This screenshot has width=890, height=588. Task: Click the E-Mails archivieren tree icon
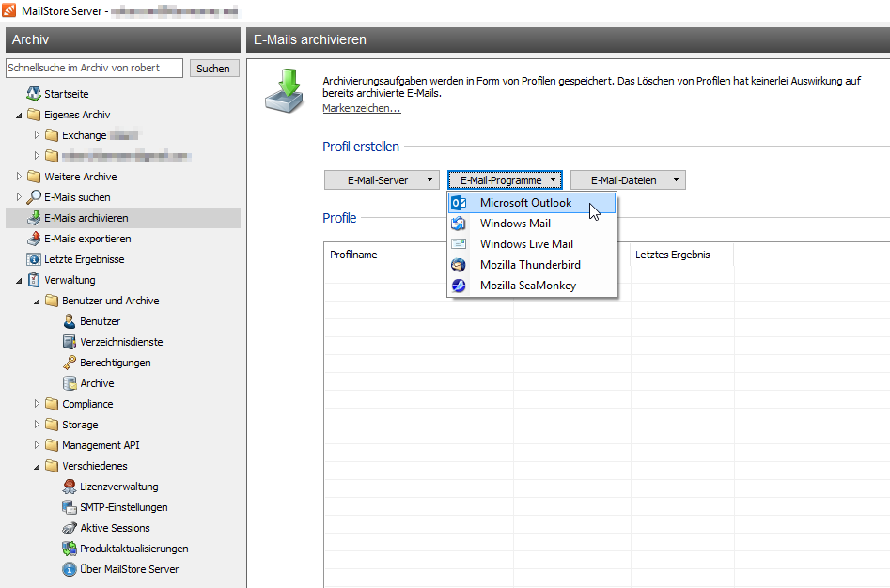pyautogui.click(x=34, y=218)
